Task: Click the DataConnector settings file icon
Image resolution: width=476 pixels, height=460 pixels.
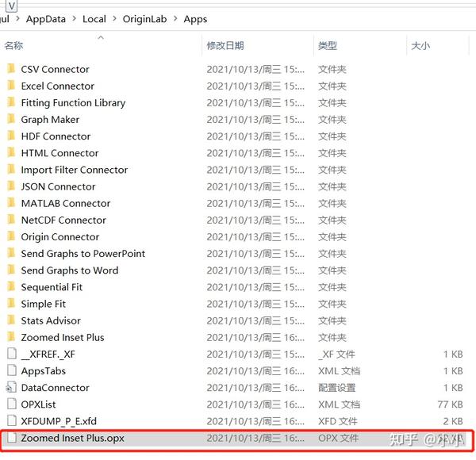Action: tap(11, 387)
